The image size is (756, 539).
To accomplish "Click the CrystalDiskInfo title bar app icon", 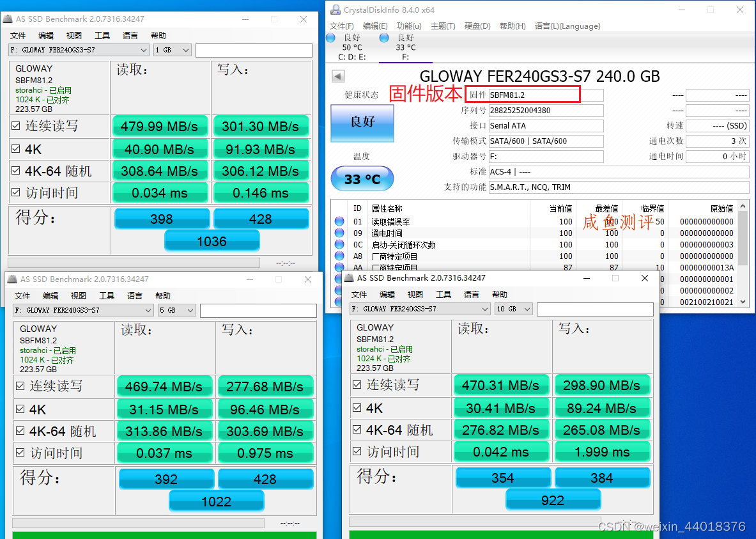I will click(336, 10).
